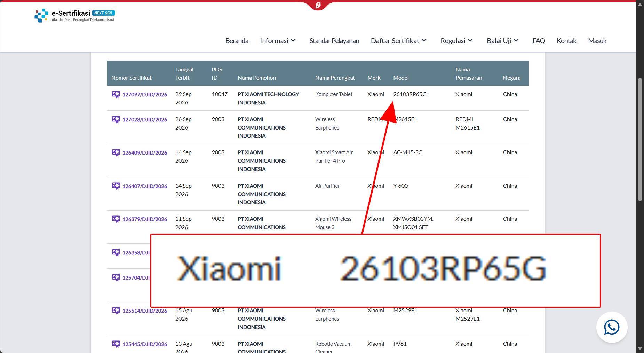Open certificate icon for 125704 row
The image size is (644, 353).
[x=116, y=277]
